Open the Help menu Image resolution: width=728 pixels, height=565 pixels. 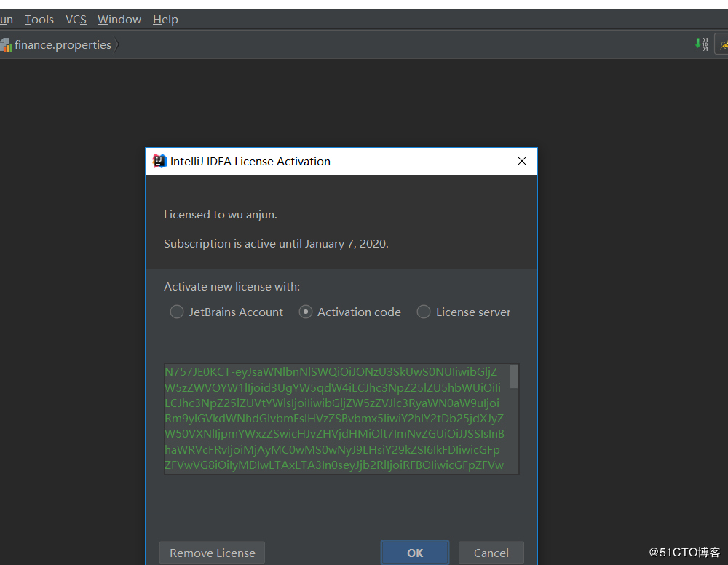click(x=165, y=20)
